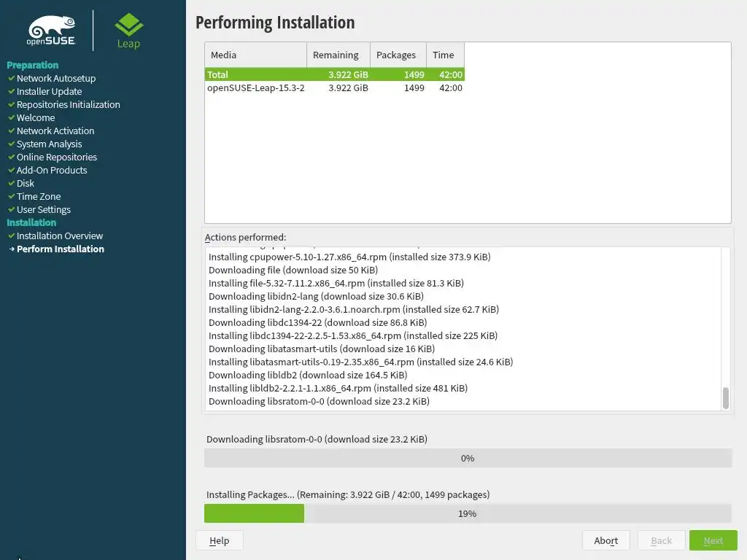
Task: Abort the installation
Action: 606,540
